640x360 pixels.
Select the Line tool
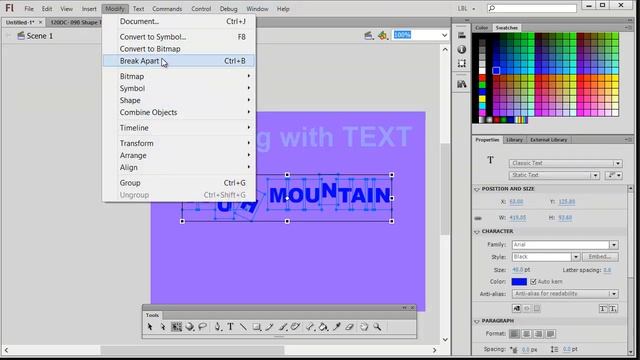coord(243,327)
